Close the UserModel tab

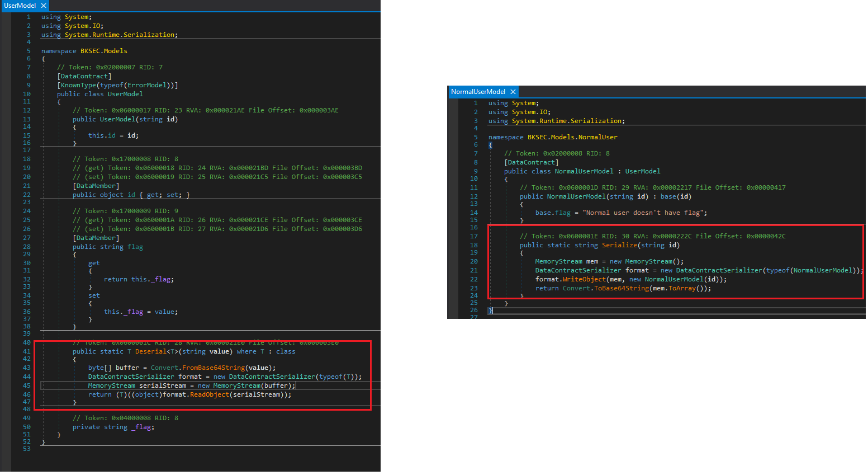tap(44, 6)
